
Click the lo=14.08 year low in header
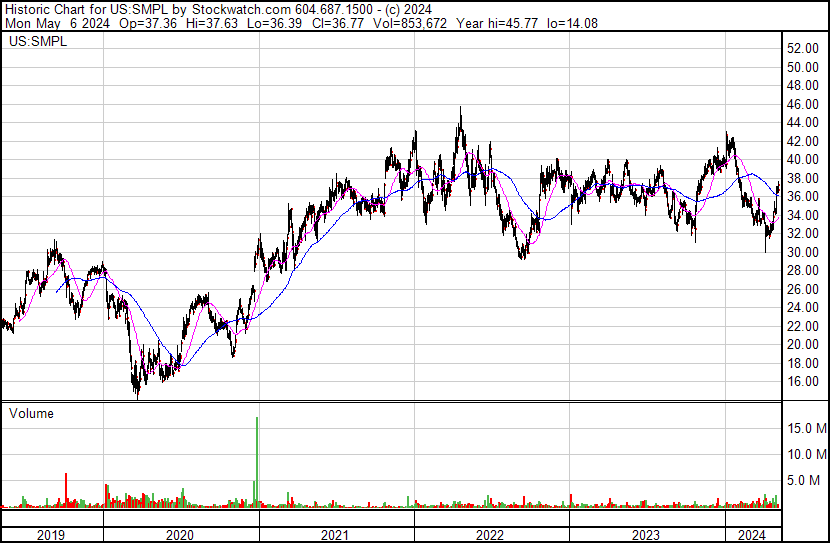pyautogui.click(x=572, y=23)
